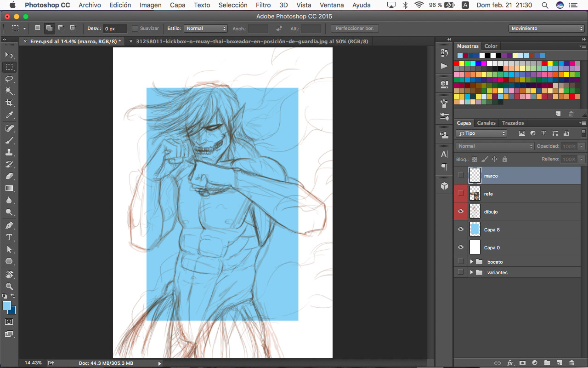Select the Eyedropper tool

click(x=9, y=115)
